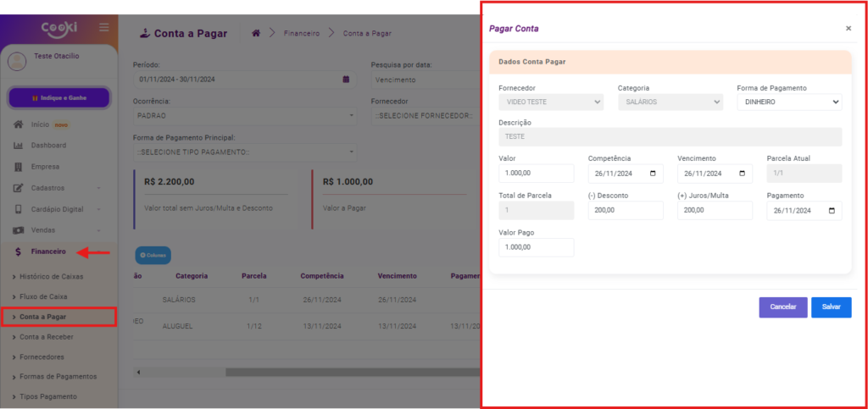Open the calendar icon in the Período field
This screenshot has width=868, height=409.
point(346,80)
